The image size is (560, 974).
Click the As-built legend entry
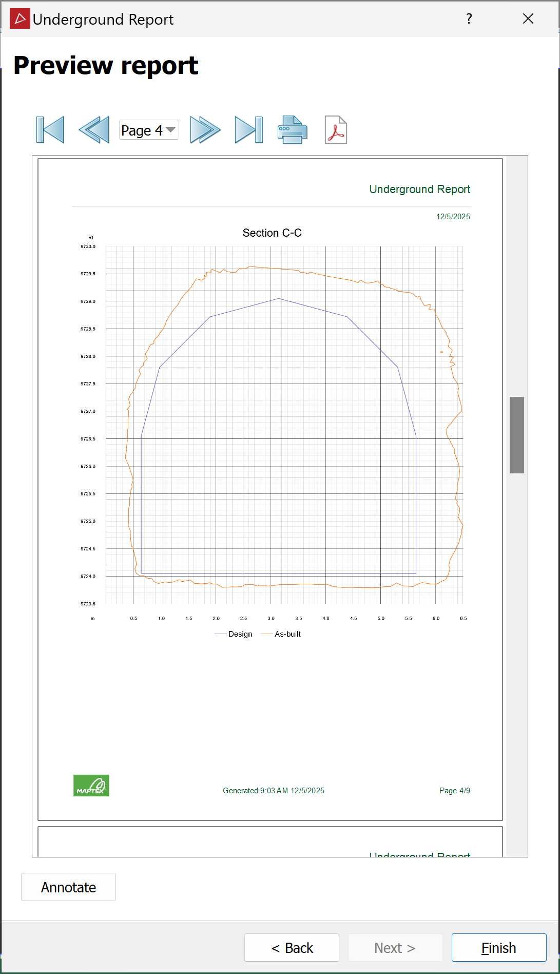pyautogui.click(x=281, y=634)
